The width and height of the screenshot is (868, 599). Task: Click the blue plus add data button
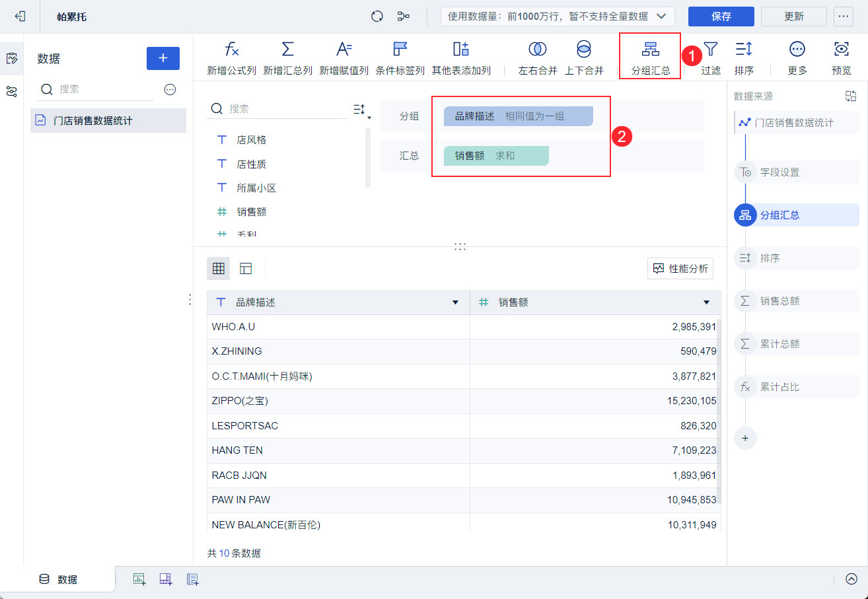[x=163, y=58]
